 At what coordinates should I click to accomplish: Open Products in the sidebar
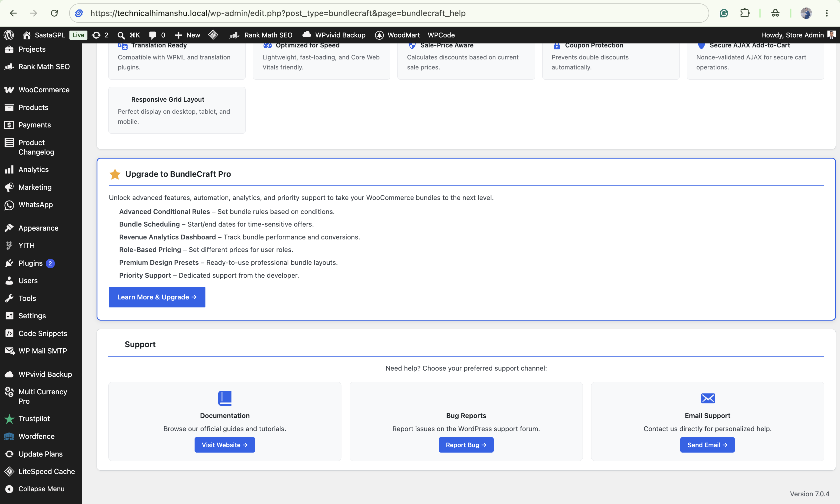click(41, 107)
